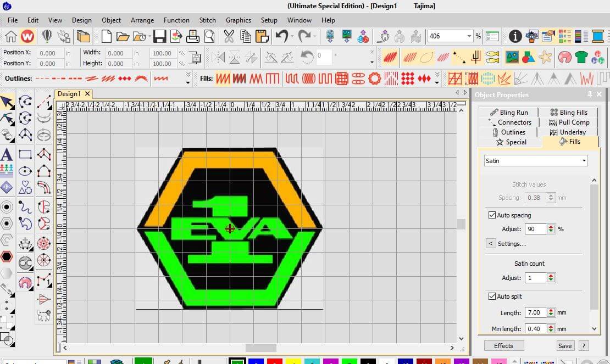Open the Stitch menu
This screenshot has width=610, height=364.
pyautogui.click(x=207, y=20)
